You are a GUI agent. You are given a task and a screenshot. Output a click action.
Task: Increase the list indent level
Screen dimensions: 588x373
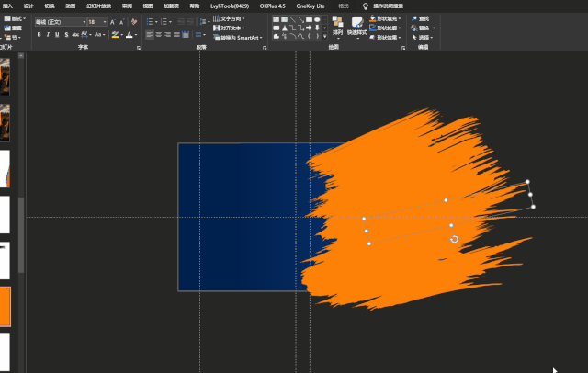[190, 22]
